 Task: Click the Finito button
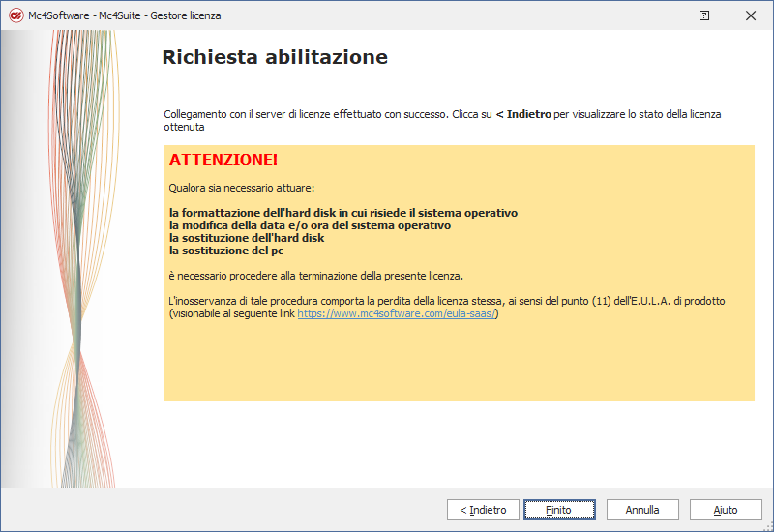[559, 510]
